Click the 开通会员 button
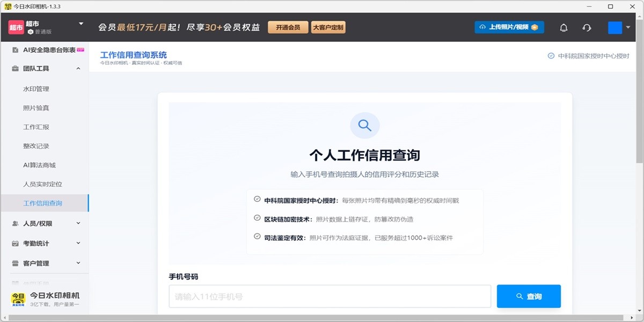This screenshot has height=322, width=644. click(x=288, y=26)
